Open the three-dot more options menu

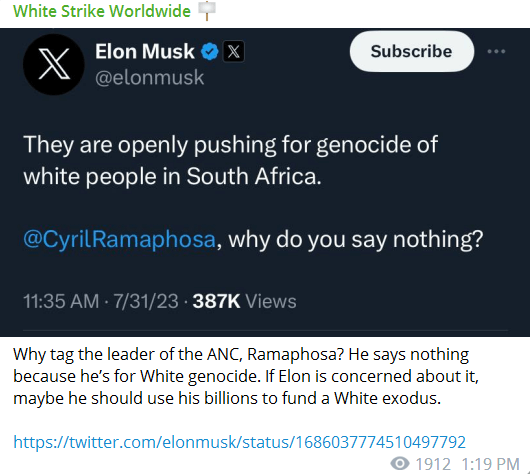tap(496, 51)
